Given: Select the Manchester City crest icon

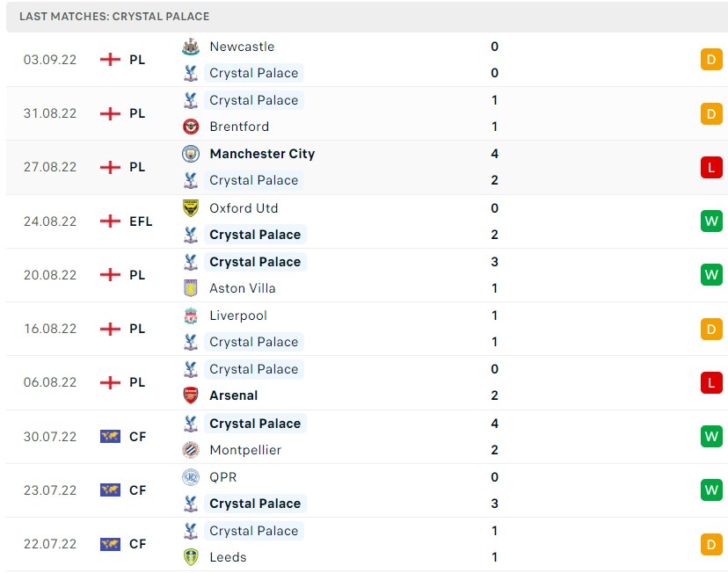Looking at the screenshot, I should pyautogui.click(x=191, y=154).
